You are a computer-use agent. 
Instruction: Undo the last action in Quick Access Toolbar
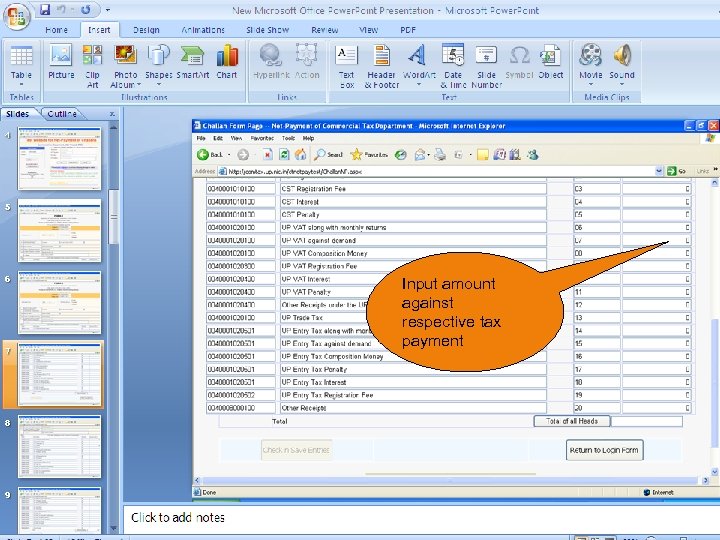point(62,10)
